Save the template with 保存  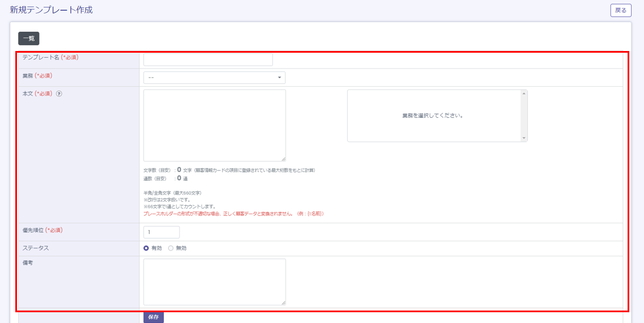[x=153, y=317]
